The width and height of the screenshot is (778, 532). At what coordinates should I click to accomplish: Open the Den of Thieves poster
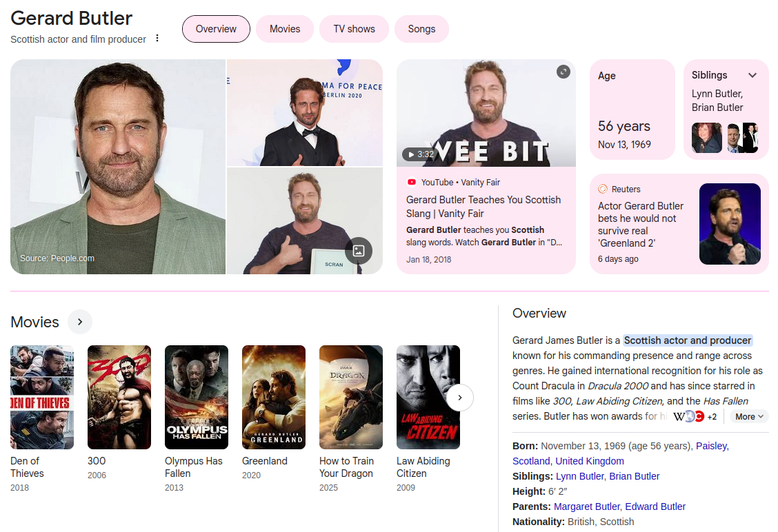42,397
